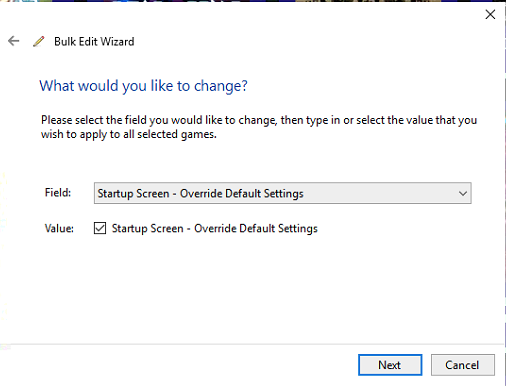
Task: Close the Bulk Edit Wizard dialog
Action: pyautogui.click(x=490, y=14)
